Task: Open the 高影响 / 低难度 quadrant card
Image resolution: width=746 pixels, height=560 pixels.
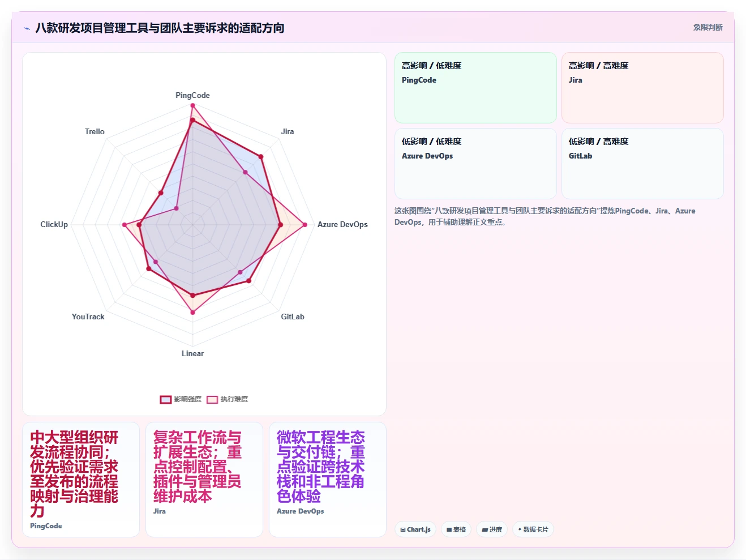Action: 475,88
